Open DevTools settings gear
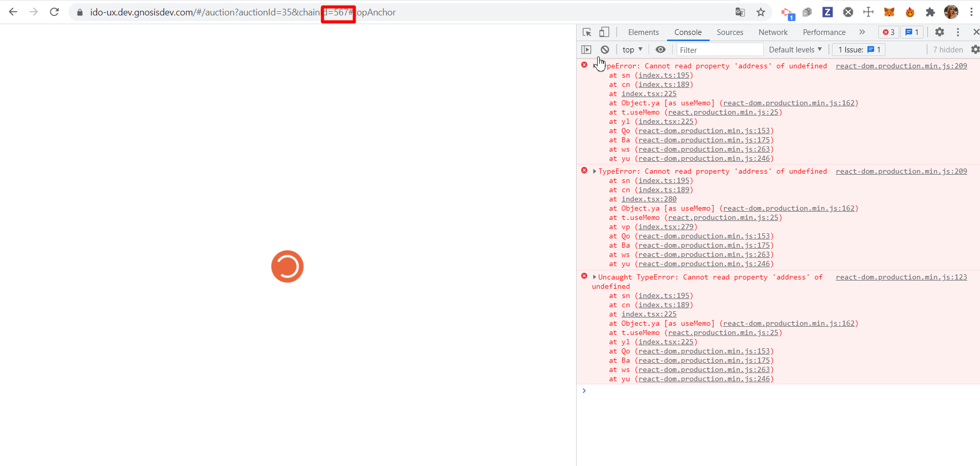 939,32
